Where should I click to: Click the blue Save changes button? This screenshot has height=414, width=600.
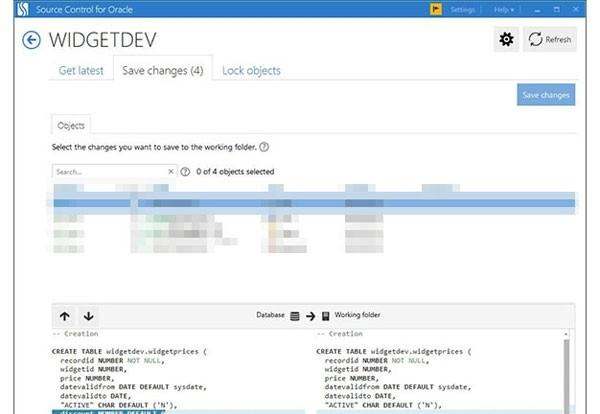[546, 95]
